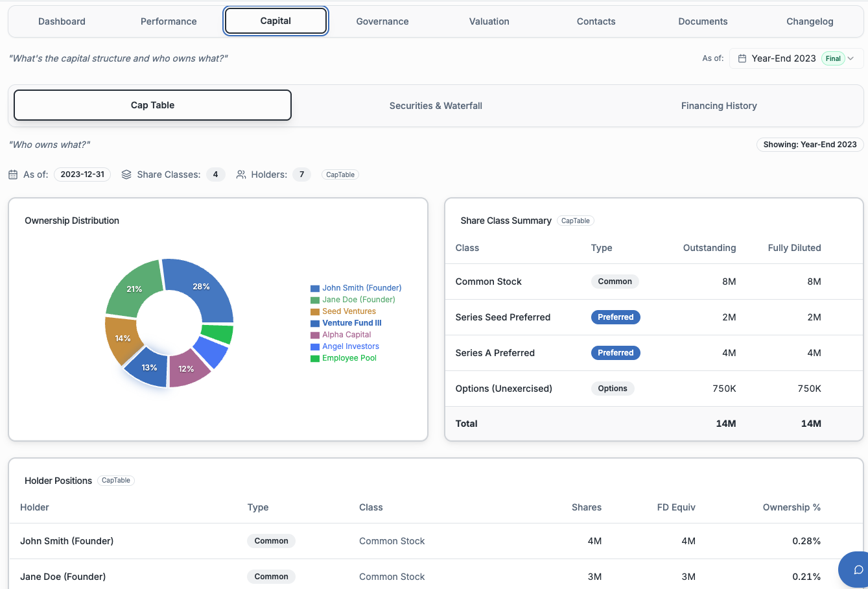
Task: Click the Final status badge
Action: click(833, 58)
